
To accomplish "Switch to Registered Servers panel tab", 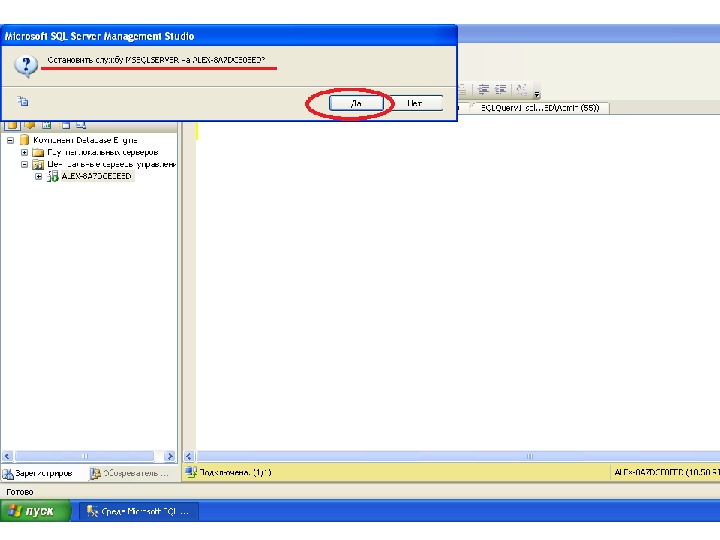I will (38, 473).
